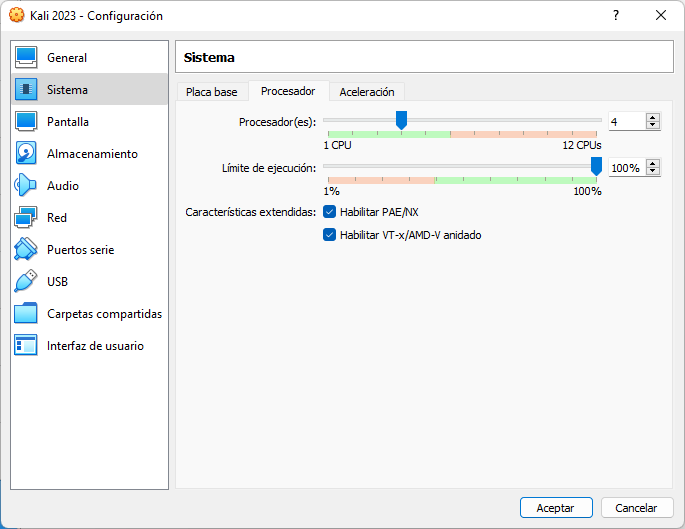Open the USB plug icon

pyautogui.click(x=26, y=281)
